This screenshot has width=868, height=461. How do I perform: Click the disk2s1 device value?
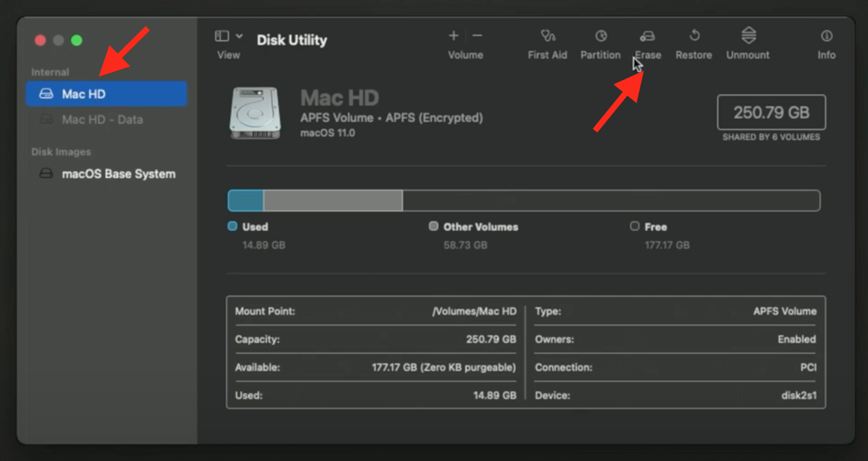(x=798, y=395)
